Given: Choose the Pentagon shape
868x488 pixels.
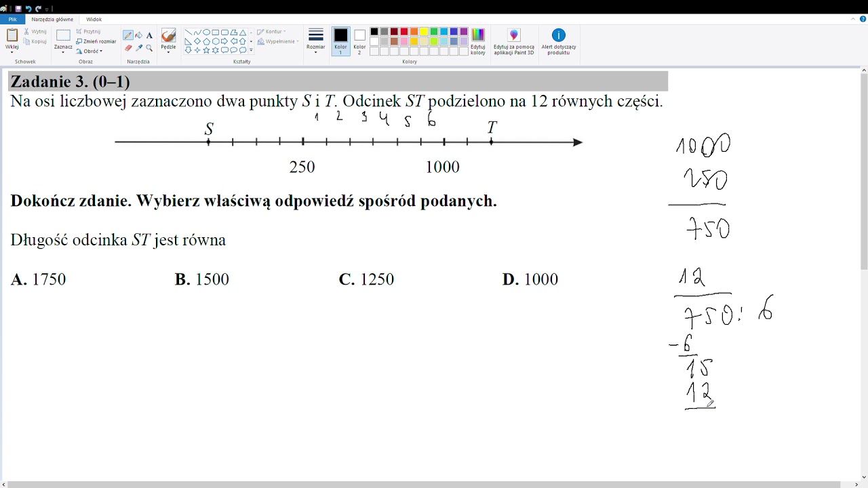Looking at the screenshot, I should [x=206, y=41].
